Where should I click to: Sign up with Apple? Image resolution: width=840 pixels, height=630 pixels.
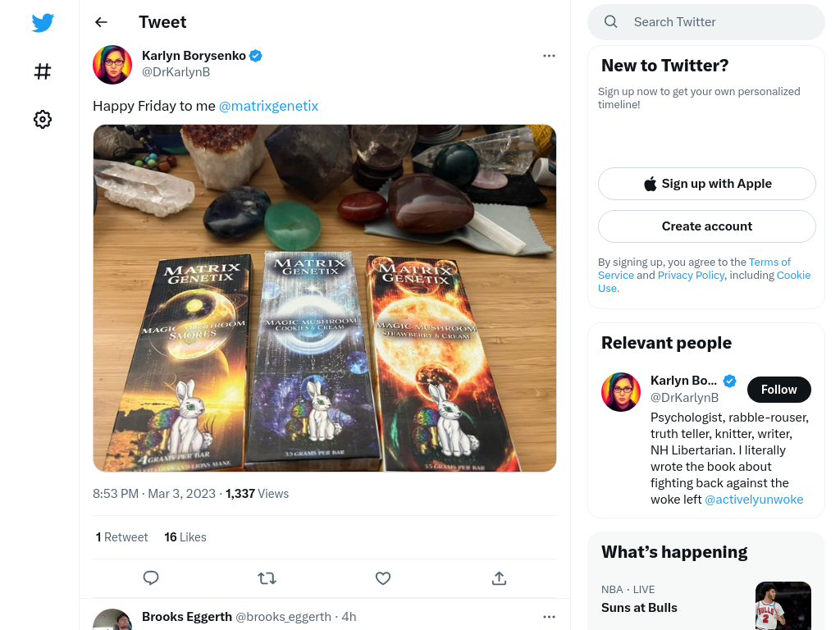click(707, 184)
